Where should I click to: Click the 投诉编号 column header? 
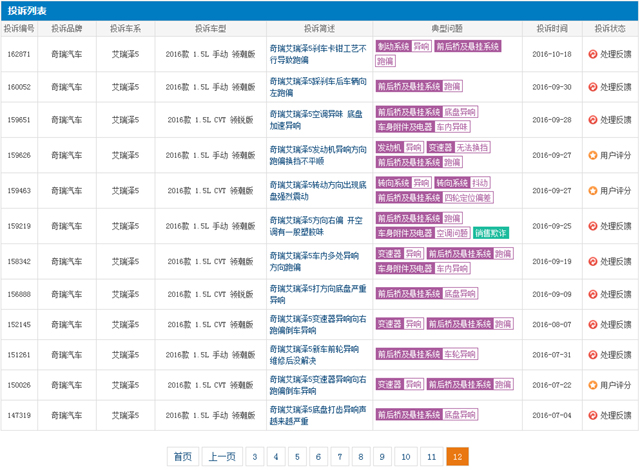click(x=19, y=29)
